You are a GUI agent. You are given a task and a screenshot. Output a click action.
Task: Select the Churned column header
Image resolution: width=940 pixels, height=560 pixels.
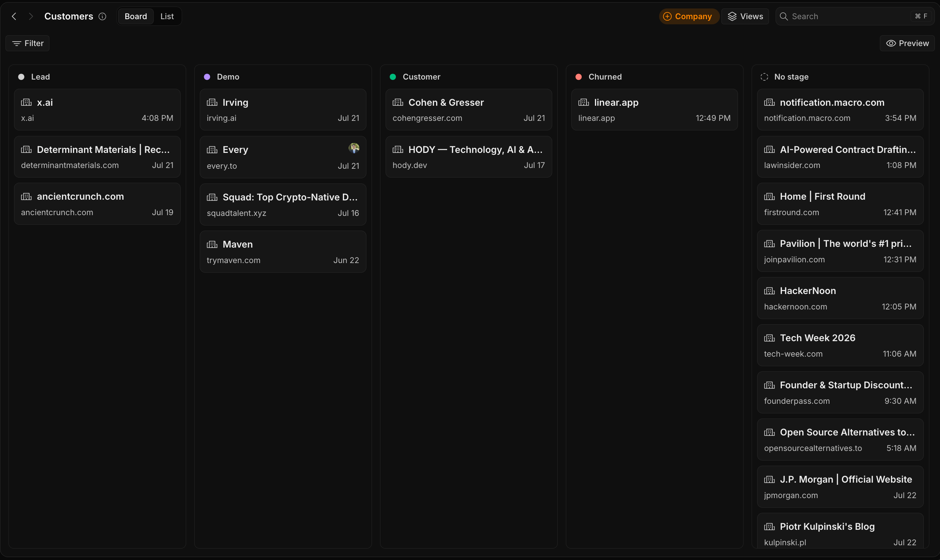605,77
